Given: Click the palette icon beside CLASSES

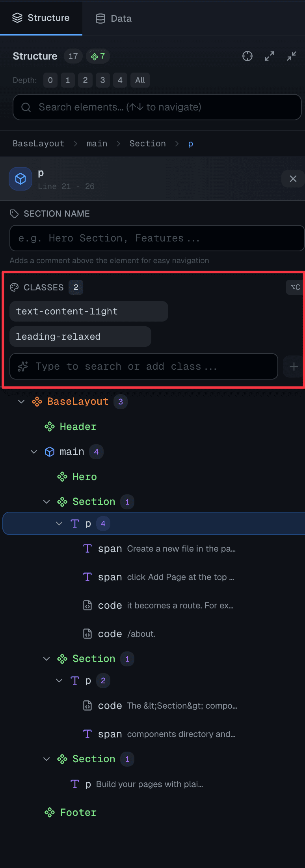Looking at the screenshot, I should [14, 287].
